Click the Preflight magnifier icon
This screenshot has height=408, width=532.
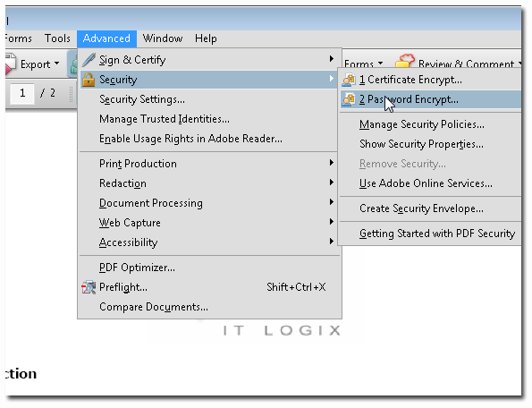click(x=89, y=287)
